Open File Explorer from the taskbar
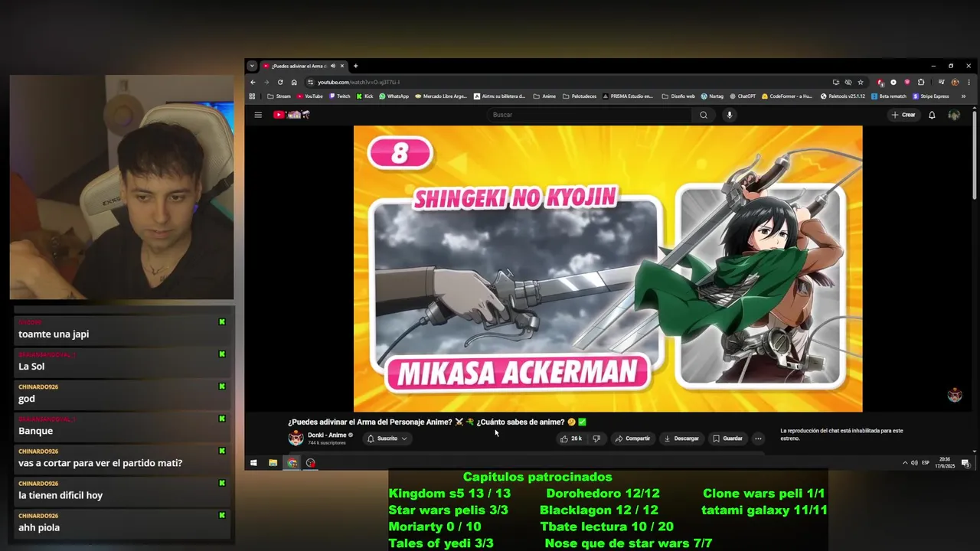This screenshot has height=551, width=980. point(273,463)
